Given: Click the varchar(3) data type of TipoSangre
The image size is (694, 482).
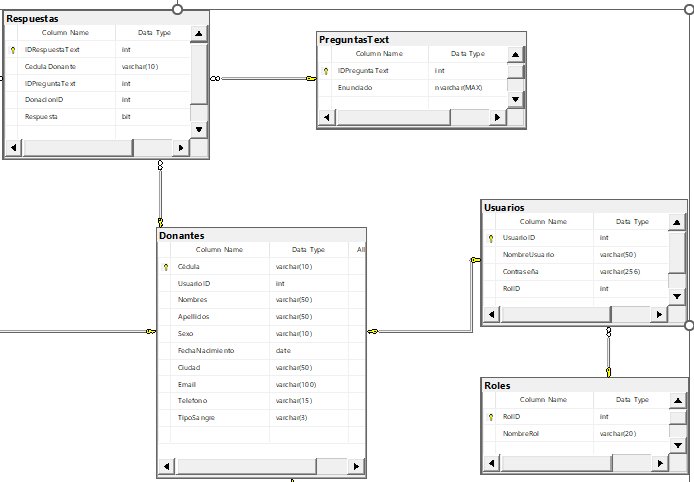Looking at the screenshot, I should (294, 417).
